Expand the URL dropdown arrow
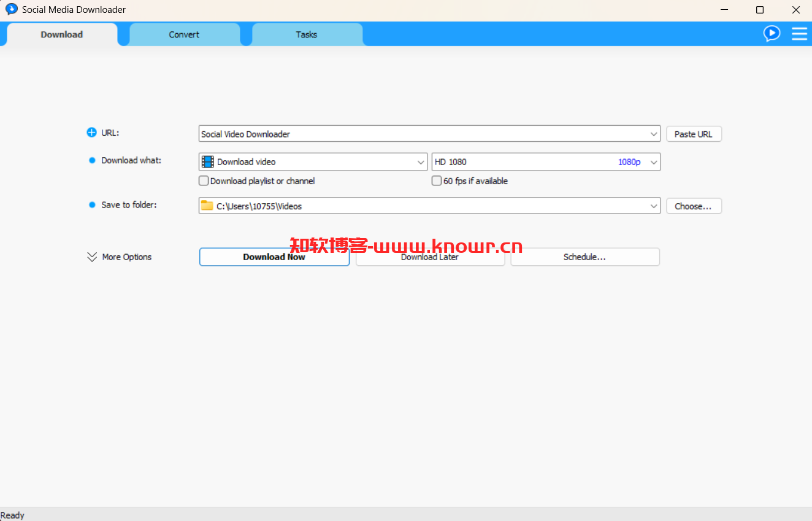The image size is (812, 521). point(654,134)
